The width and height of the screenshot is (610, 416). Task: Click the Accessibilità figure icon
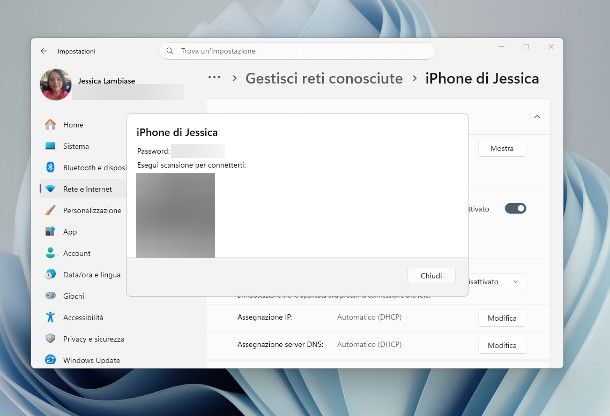(50, 317)
